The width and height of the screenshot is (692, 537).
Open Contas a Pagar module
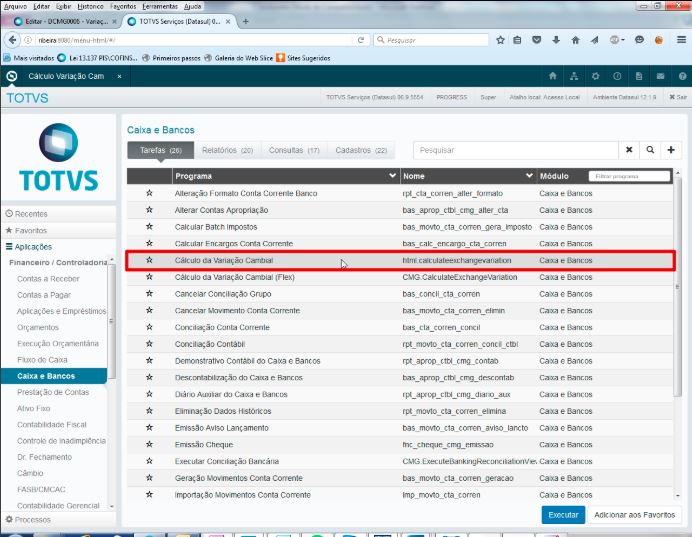coord(44,295)
